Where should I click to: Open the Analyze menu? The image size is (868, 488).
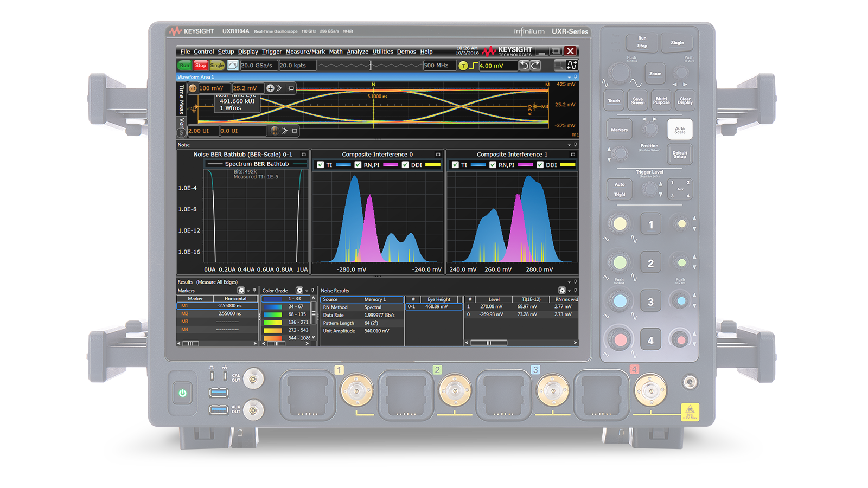point(358,52)
